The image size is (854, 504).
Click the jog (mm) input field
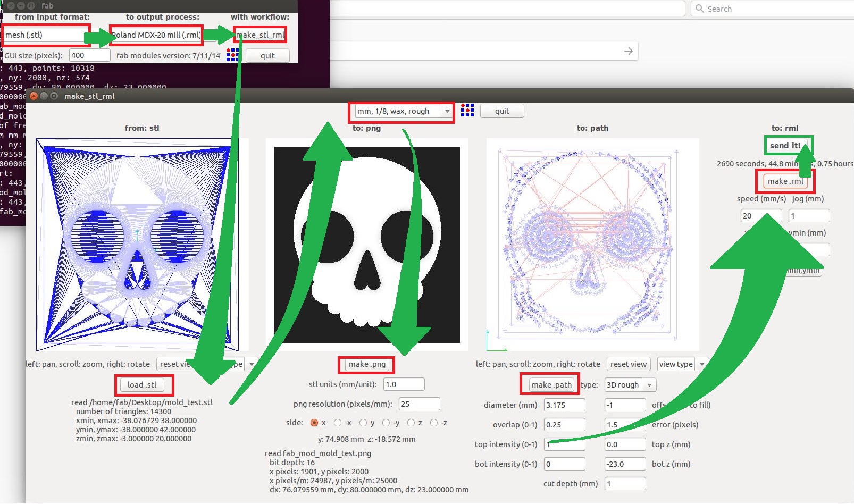[809, 216]
